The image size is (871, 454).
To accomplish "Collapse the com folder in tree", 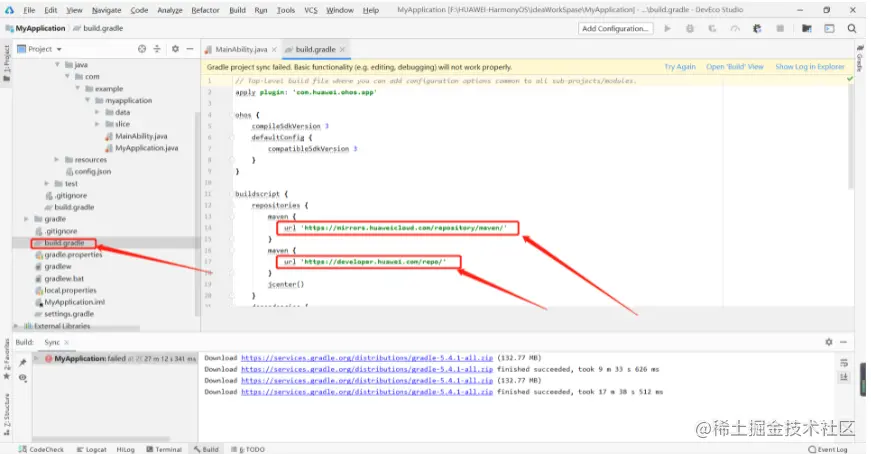I will [67, 77].
